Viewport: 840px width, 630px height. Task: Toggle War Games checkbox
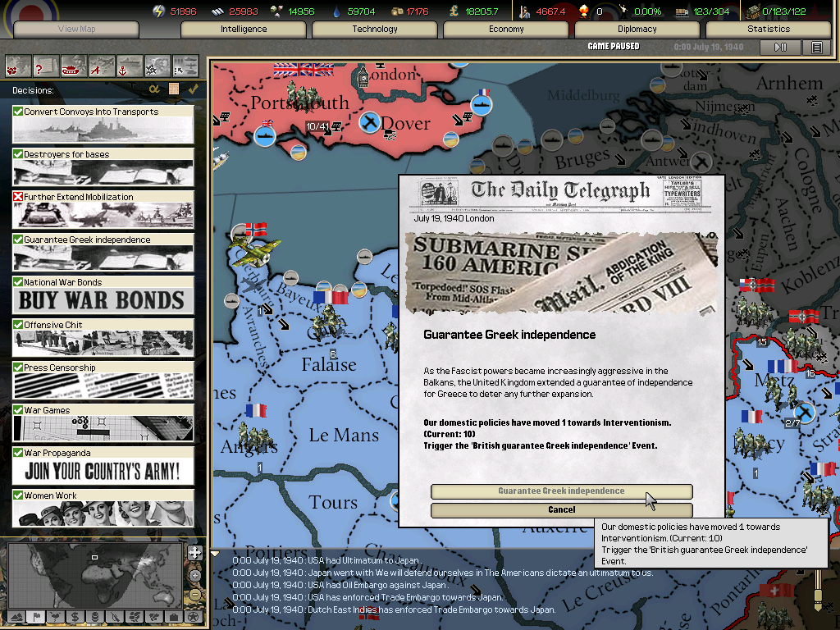pyautogui.click(x=18, y=410)
